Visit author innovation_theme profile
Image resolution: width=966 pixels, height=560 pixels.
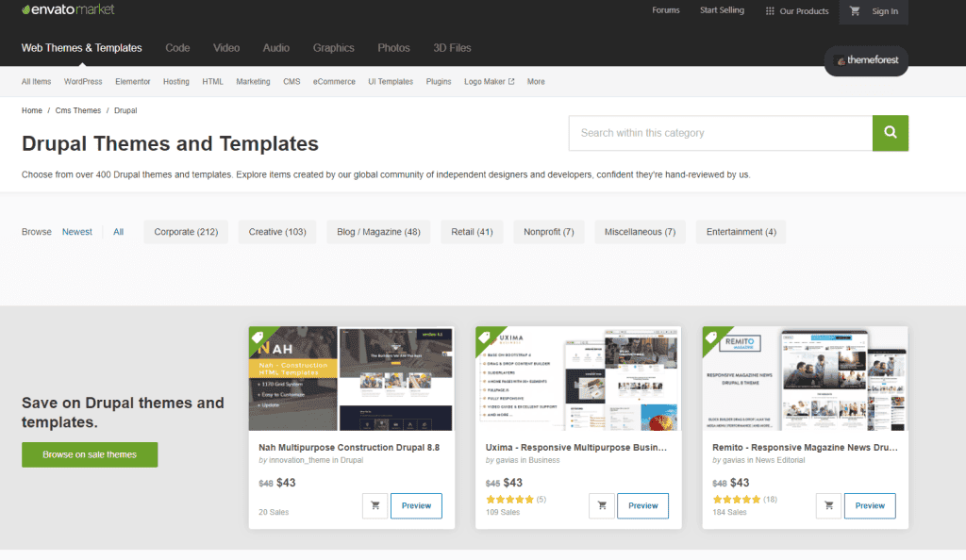(x=300, y=460)
